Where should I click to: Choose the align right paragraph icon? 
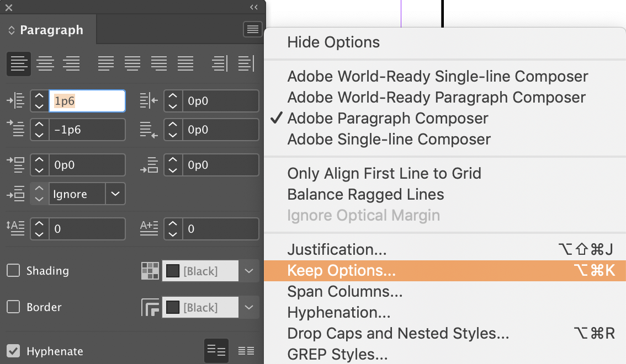(71, 63)
